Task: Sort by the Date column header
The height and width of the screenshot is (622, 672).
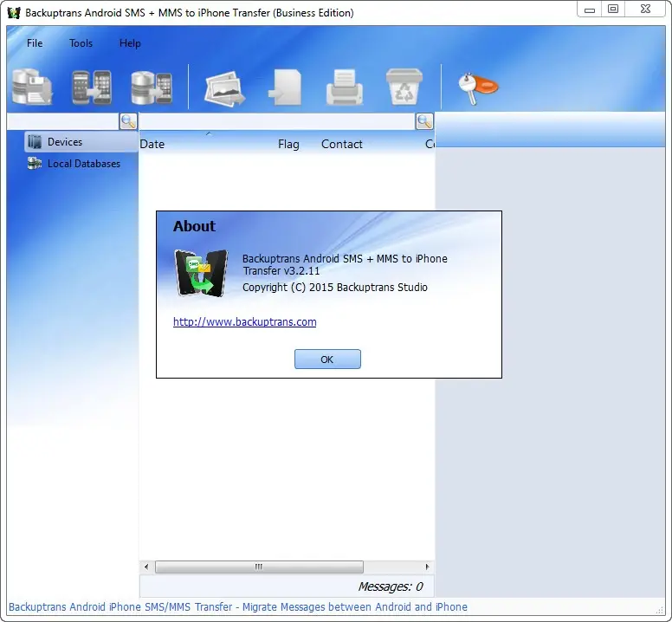Action: coord(152,145)
